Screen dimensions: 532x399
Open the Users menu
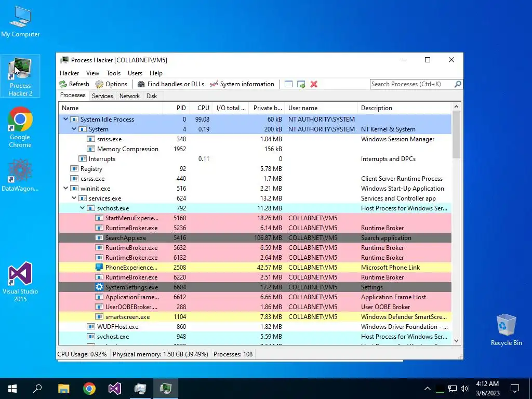[x=135, y=73]
